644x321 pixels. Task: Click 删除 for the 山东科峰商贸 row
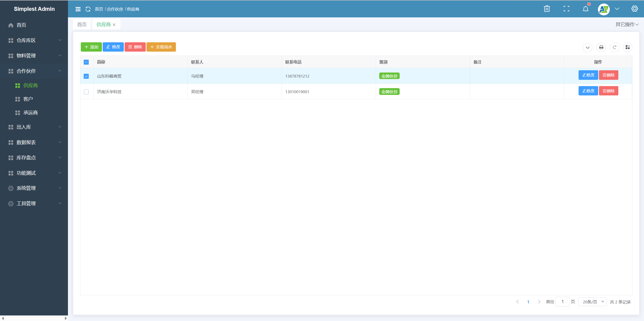click(x=609, y=75)
